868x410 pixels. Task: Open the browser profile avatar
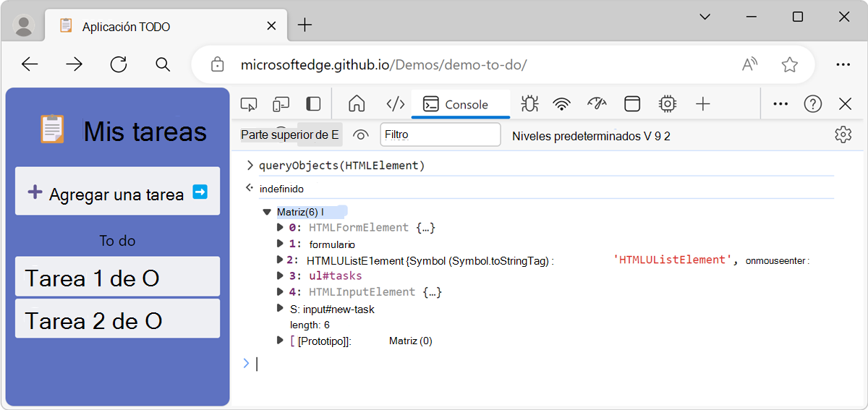[x=25, y=26]
